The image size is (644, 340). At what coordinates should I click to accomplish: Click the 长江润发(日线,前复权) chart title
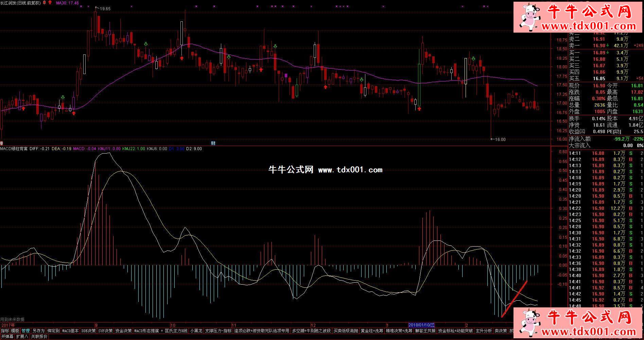point(20,3)
